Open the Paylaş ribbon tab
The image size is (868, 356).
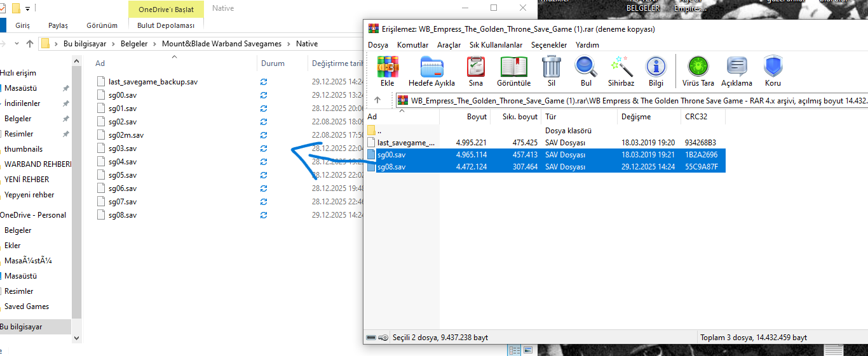[58, 25]
